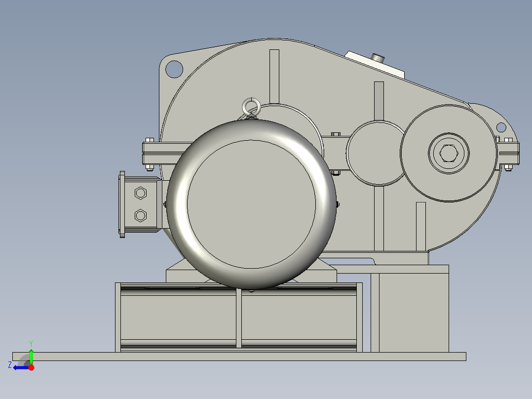Select the upper bolt on terminal box

pyautogui.click(x=141, y=193)
